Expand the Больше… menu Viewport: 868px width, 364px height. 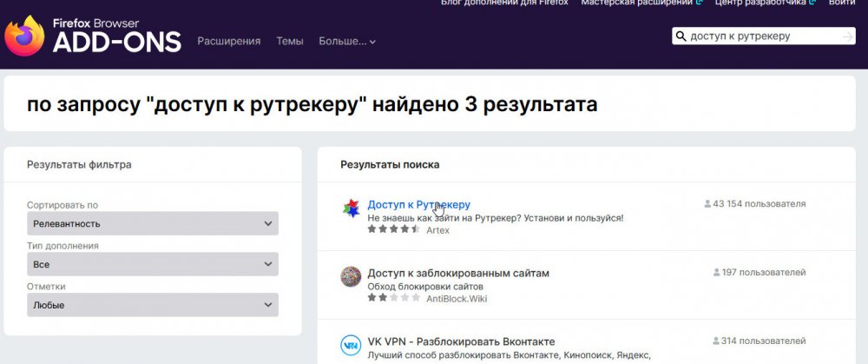(347, 41)
